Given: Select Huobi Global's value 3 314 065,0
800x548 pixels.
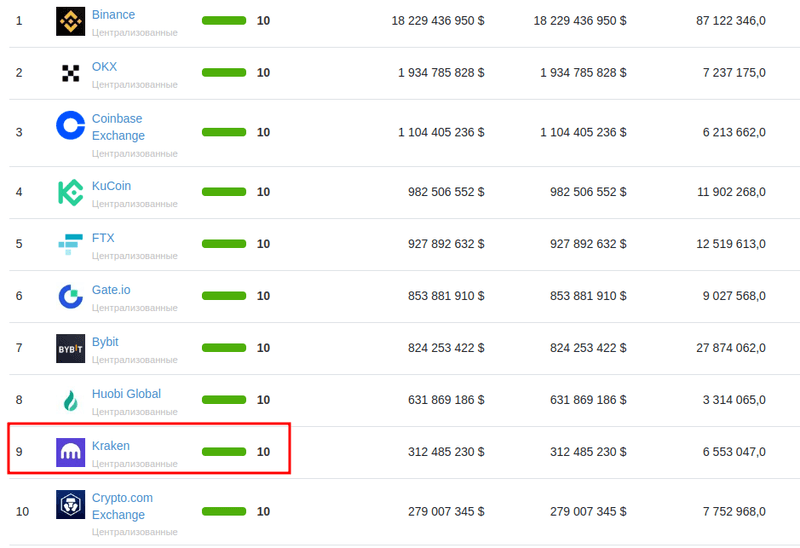Looking at the screenshot, I should tap(734, 401).
